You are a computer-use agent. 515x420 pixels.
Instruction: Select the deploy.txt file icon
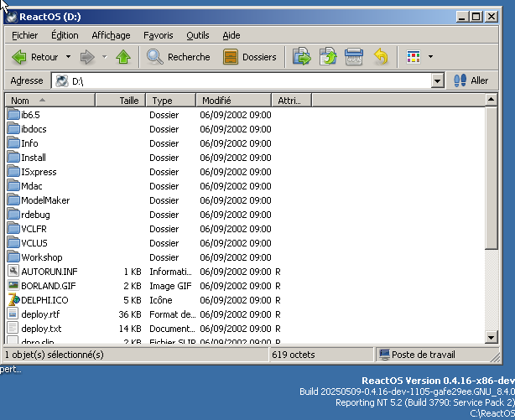[x=13, y=329]
